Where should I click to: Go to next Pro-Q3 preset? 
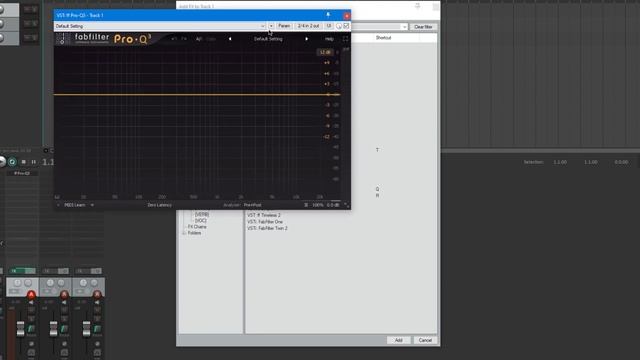coord(307,39)
